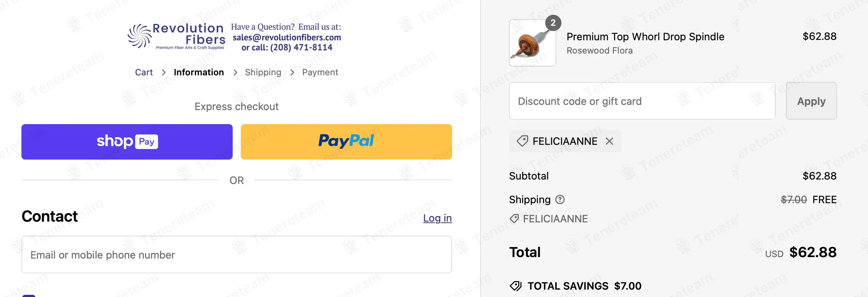The width and height of the screenshot is (868, 297).
Task: Check out with the PayPal button
Action: point(346,142)
